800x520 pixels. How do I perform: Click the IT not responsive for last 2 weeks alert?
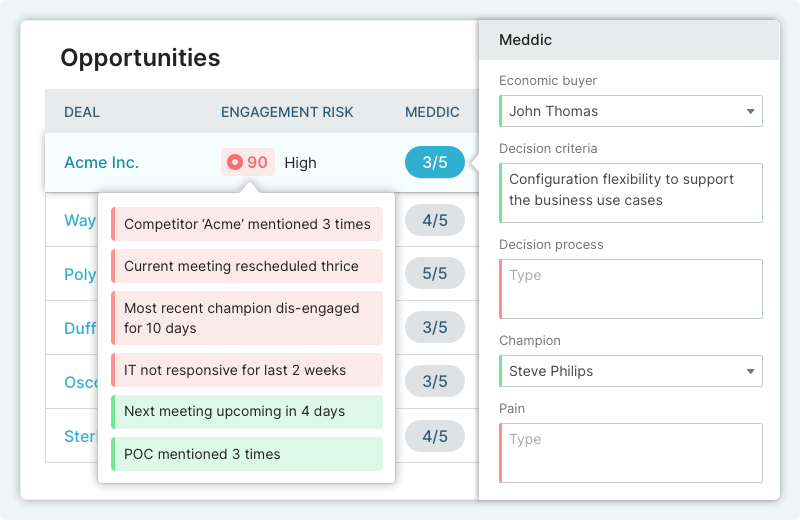coord(247,370)
